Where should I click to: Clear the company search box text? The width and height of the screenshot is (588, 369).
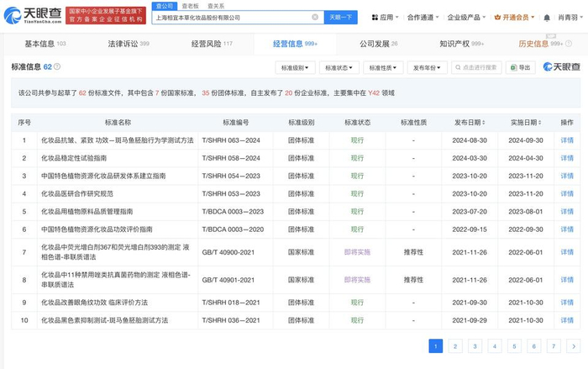click(315, 17)
